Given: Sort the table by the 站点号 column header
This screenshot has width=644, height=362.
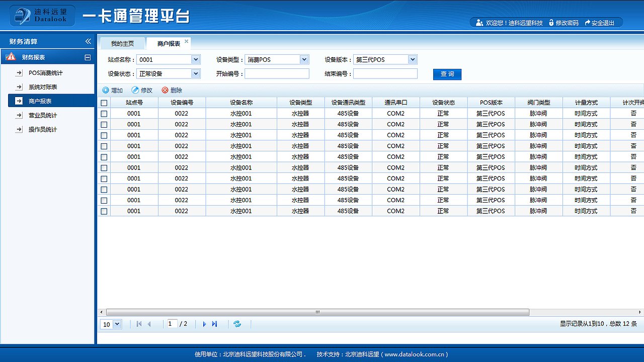Looking at the screenshot, I should pyautogui.click(x=134, y=103).
